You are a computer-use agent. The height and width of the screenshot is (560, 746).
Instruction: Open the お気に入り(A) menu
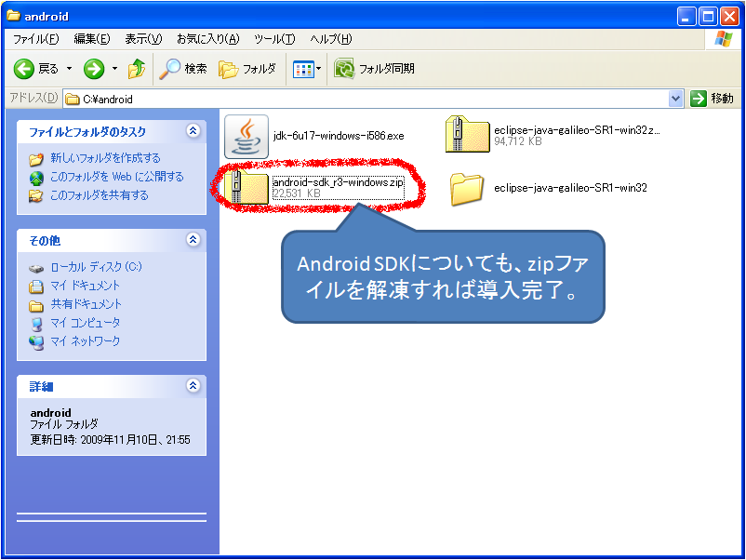click(x=208, y=39)
